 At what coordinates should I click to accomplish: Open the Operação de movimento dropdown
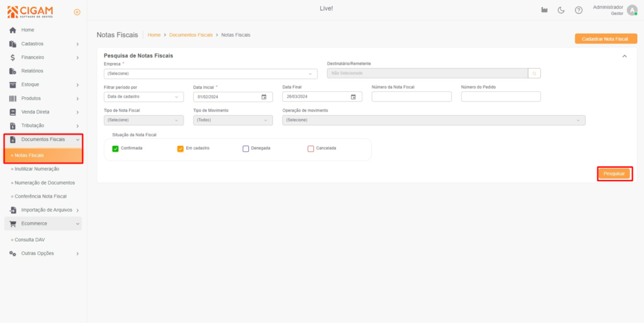point(434,120)
